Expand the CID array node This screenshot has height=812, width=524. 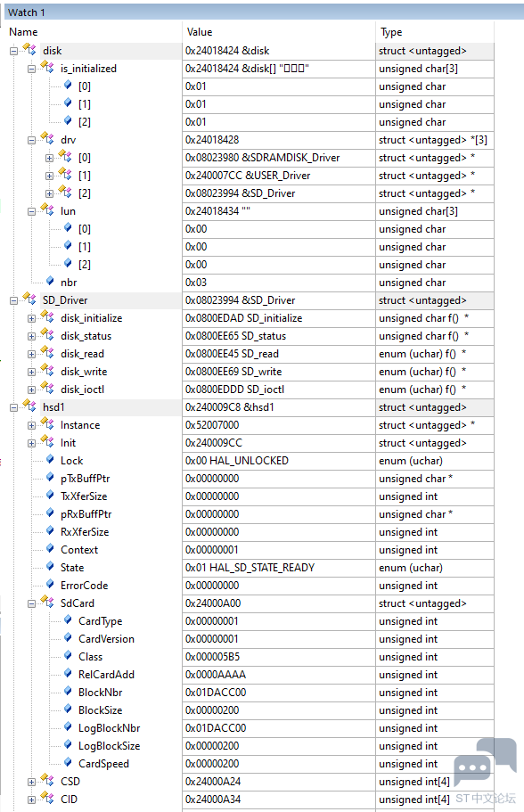click(31, 800)
